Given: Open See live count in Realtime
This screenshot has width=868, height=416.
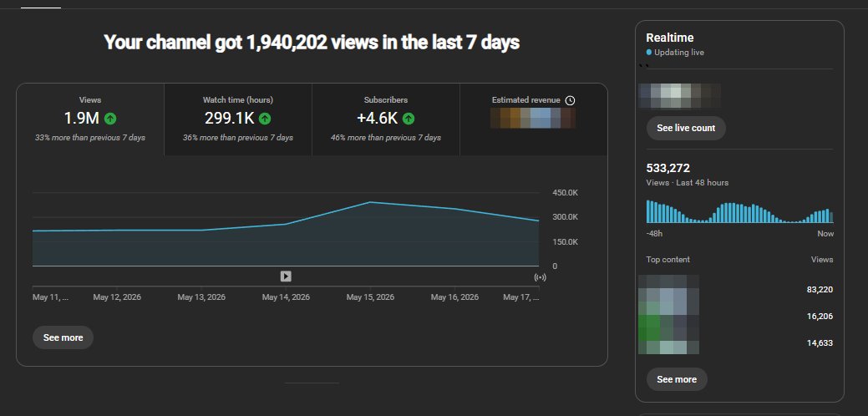Looking at the screenshot, I should coord(686,128).
